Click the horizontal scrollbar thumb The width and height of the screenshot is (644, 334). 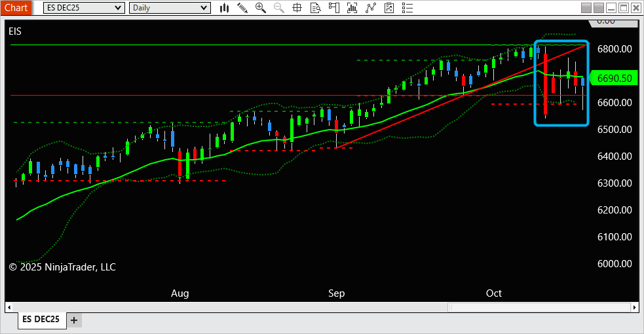pos(539,307)
